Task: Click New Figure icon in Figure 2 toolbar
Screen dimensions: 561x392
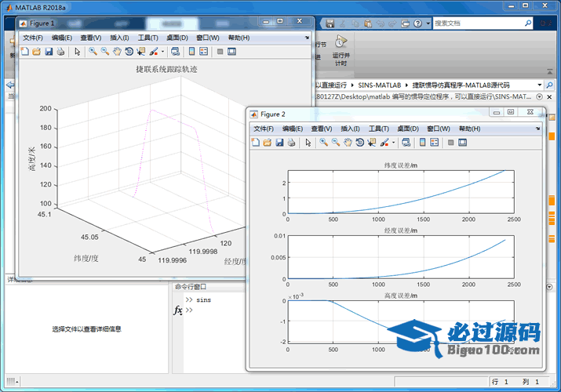Action: (x=256, y=143)
